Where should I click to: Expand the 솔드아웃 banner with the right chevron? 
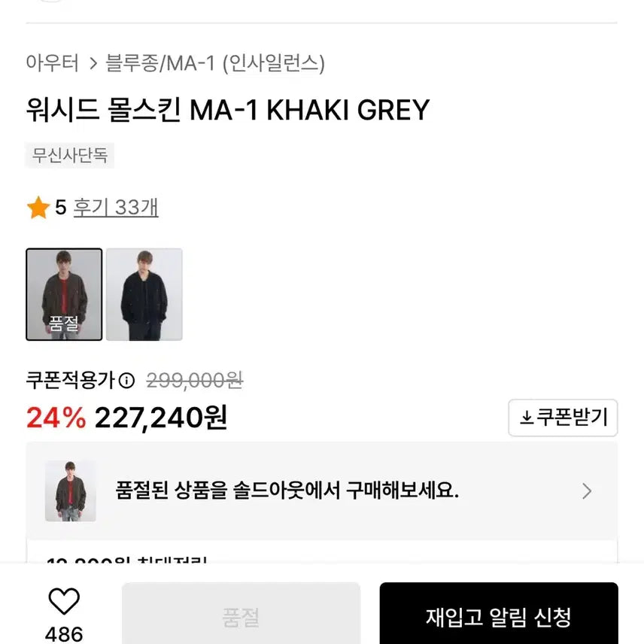(586, 491)
